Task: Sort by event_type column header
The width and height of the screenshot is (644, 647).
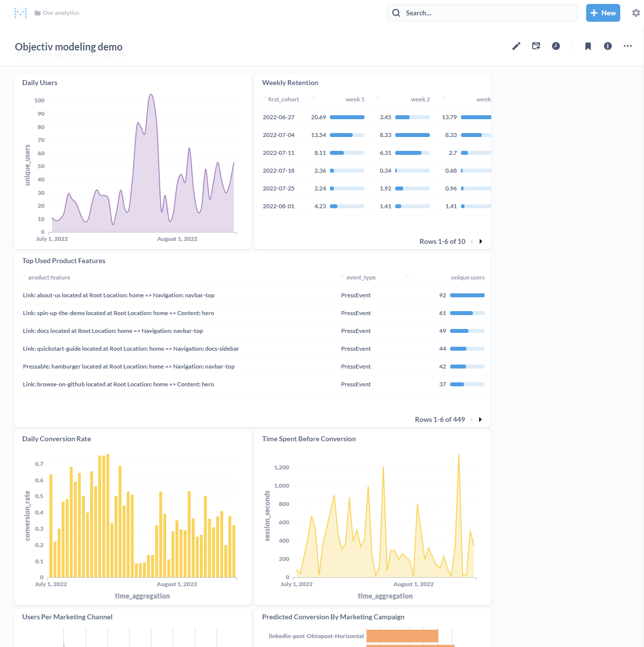Action: pyautogui.click(x=361, y=277)
